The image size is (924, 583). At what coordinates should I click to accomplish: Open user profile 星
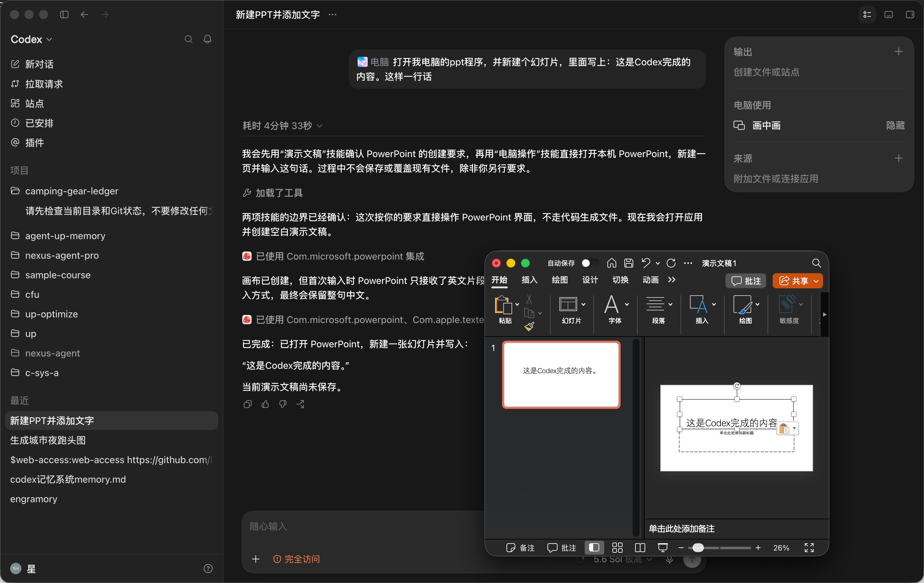click(x=23, y=568)
